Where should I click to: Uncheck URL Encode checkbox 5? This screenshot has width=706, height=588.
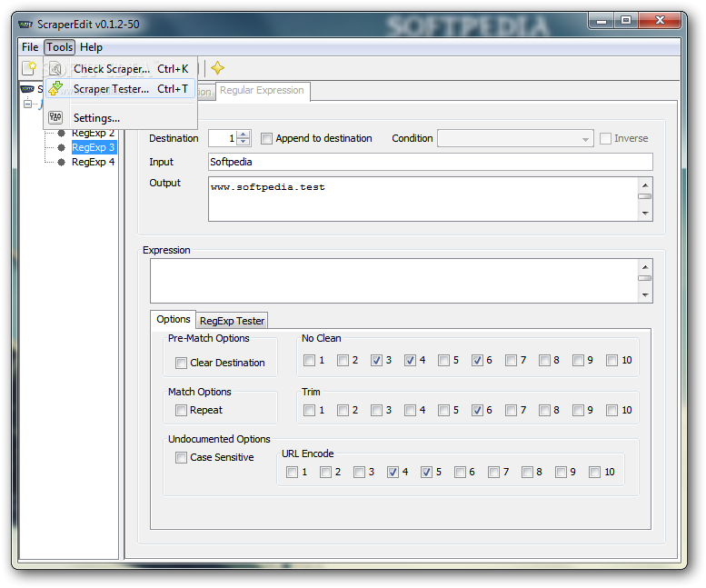click(427, 472)
